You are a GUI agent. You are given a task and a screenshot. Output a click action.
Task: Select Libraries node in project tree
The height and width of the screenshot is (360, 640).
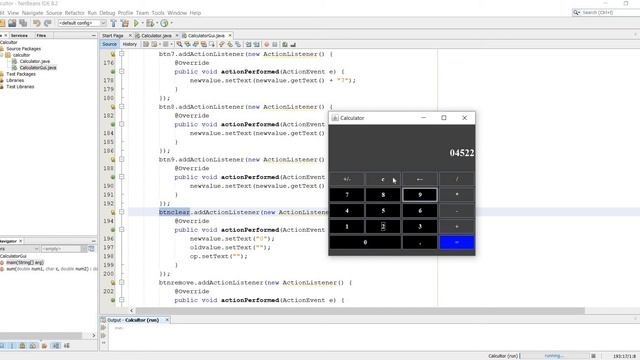click(15, 80)
